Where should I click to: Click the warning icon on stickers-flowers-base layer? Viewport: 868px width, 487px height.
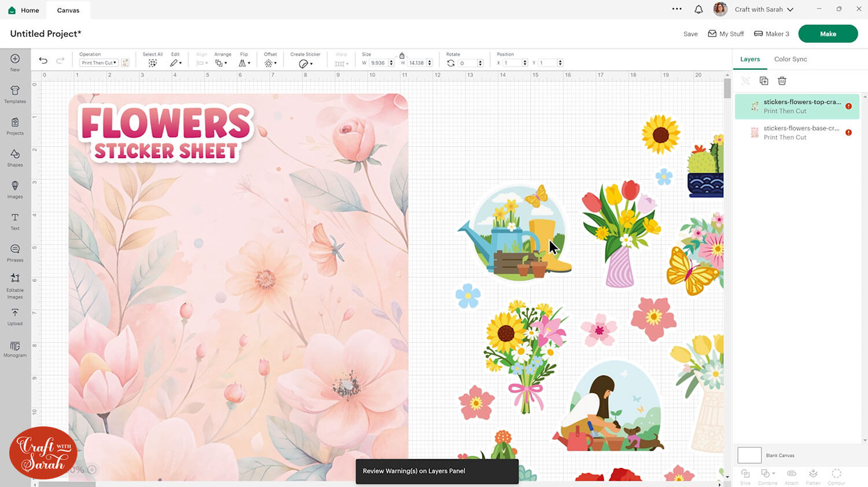coord(848,133)
